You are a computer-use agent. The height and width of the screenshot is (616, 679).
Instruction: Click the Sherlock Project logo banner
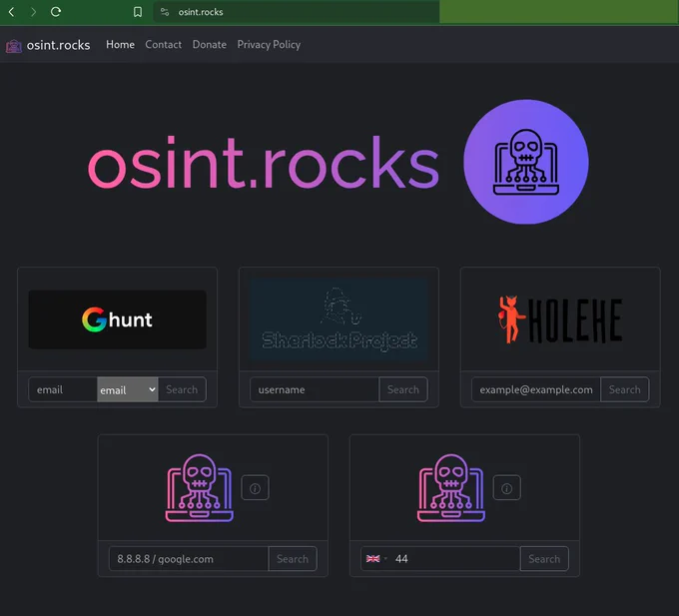pyautogui.click(x=339, y=319)
